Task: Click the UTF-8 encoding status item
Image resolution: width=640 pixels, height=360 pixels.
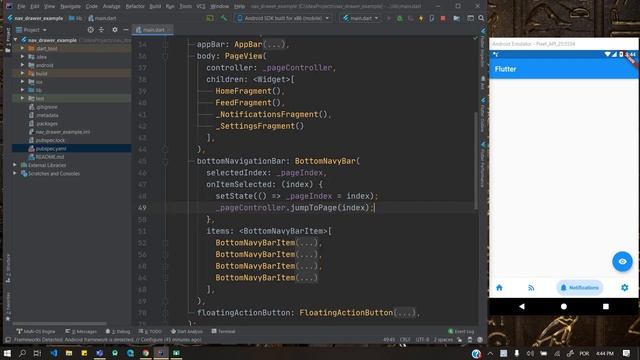Action: click(422, 340)
